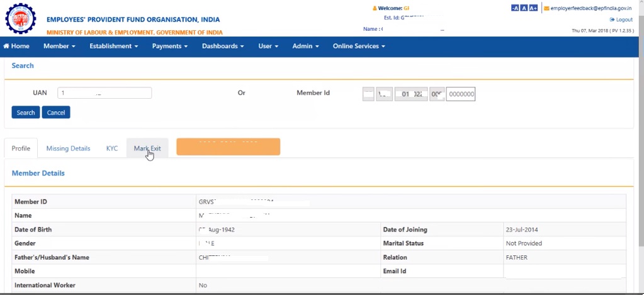The image size is (644, 295).
Task: Click the EPFO organisation logo
Action: tap(21, 18)
